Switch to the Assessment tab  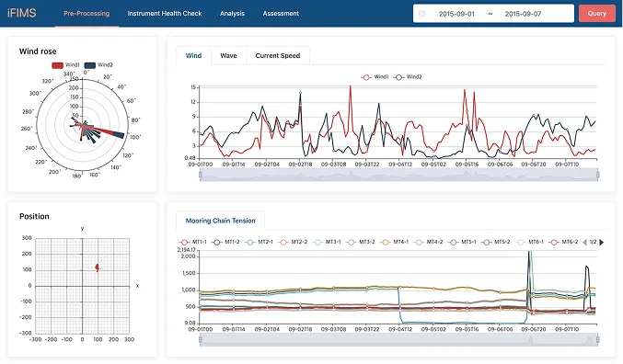coord(281,14)
